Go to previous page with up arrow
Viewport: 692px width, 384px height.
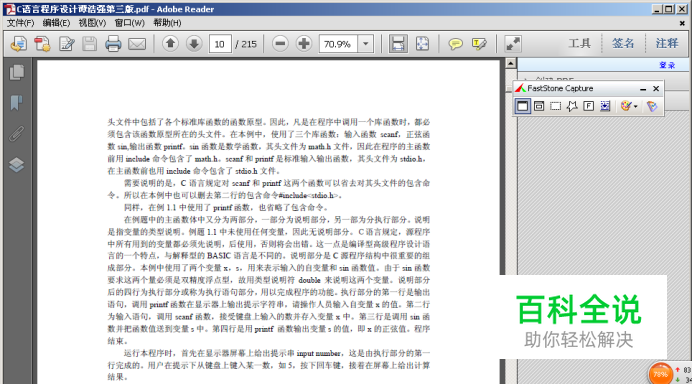[170, 43]
